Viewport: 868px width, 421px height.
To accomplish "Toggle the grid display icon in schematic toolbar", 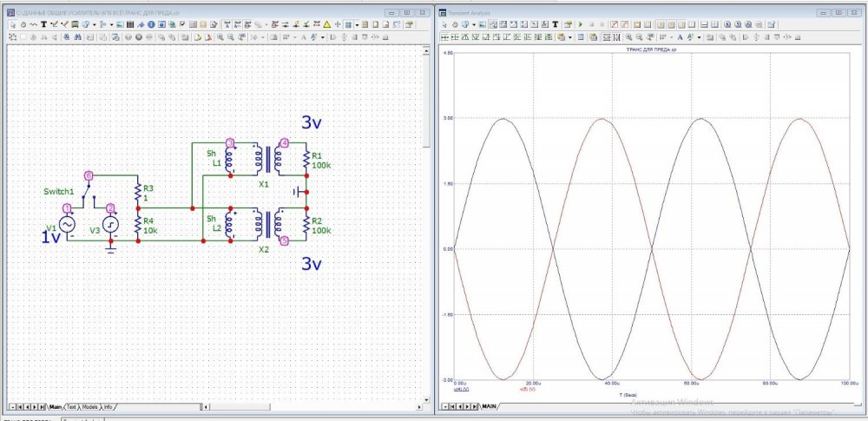I will pyautogui.click(x=348, y=25).
